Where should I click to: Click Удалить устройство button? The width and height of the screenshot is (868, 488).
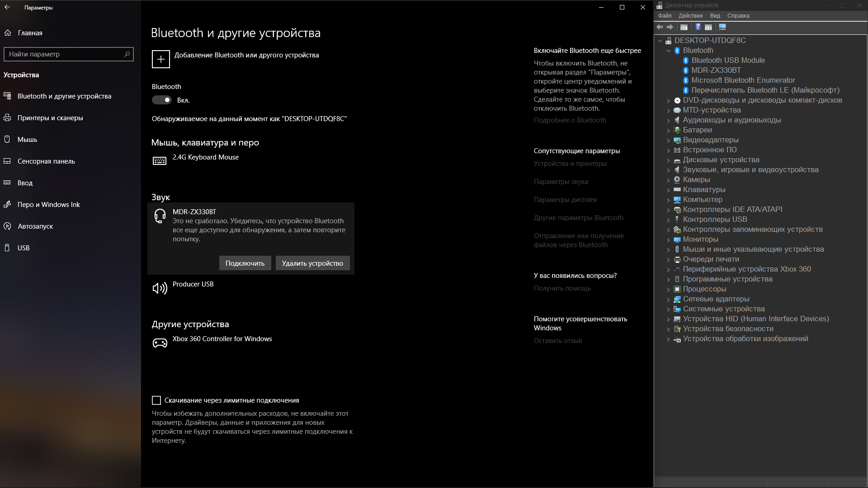pyautogui.click(x=312, y=263)
